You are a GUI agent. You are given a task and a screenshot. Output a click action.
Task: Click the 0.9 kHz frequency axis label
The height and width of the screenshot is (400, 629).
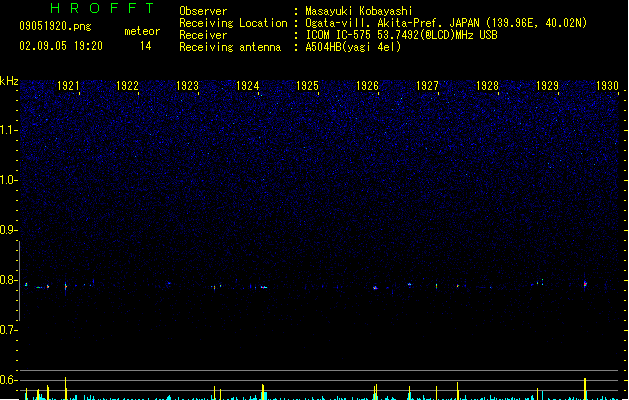click(8, 230)
